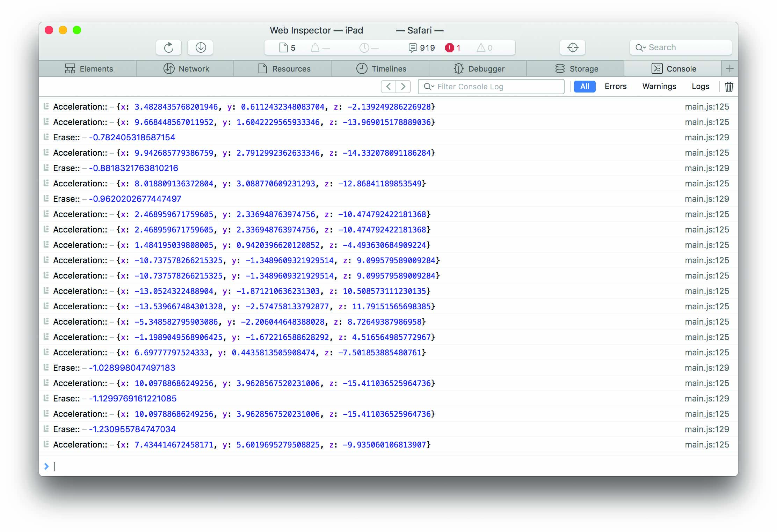
Task: Select Acceleration row with x: 9.668448567011952
Action: 388,122
